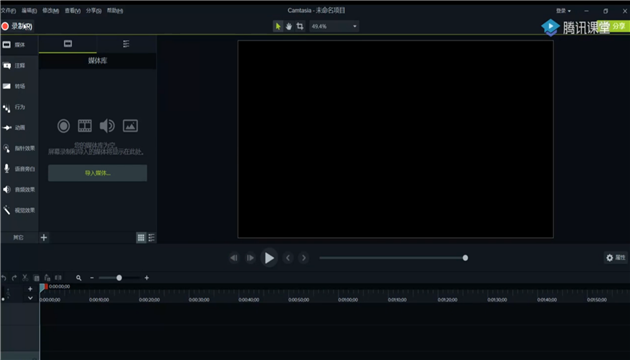Switch media bin to thumbnail grid view
This screenshot has width=630, height=360.
141,238
